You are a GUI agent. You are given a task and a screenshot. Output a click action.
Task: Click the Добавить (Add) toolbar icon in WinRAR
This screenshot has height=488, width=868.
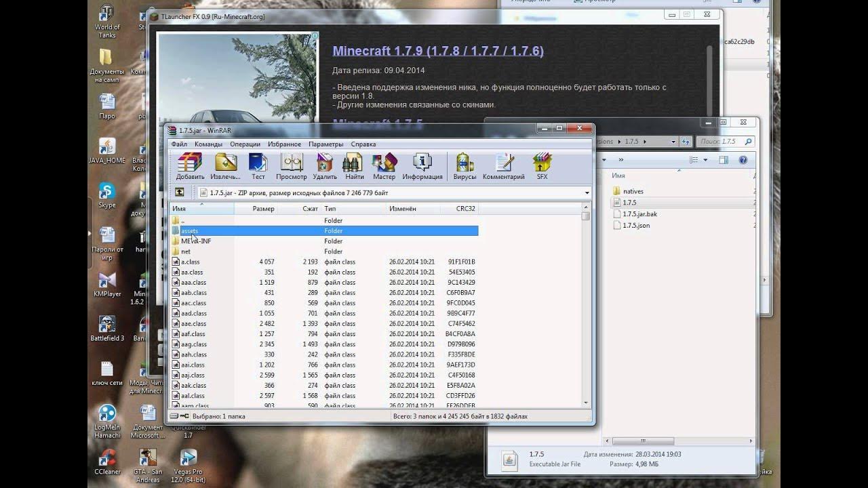point(190,166)
